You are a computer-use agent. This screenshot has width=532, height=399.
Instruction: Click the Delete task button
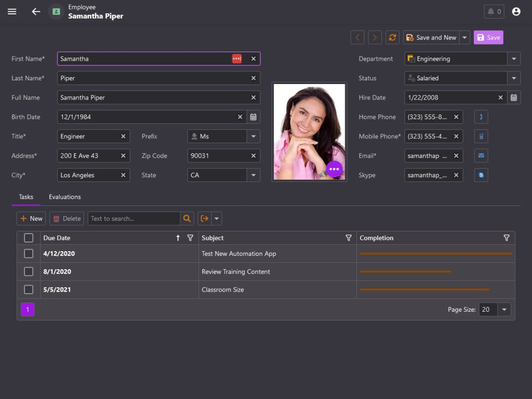[x=67, y=219]
